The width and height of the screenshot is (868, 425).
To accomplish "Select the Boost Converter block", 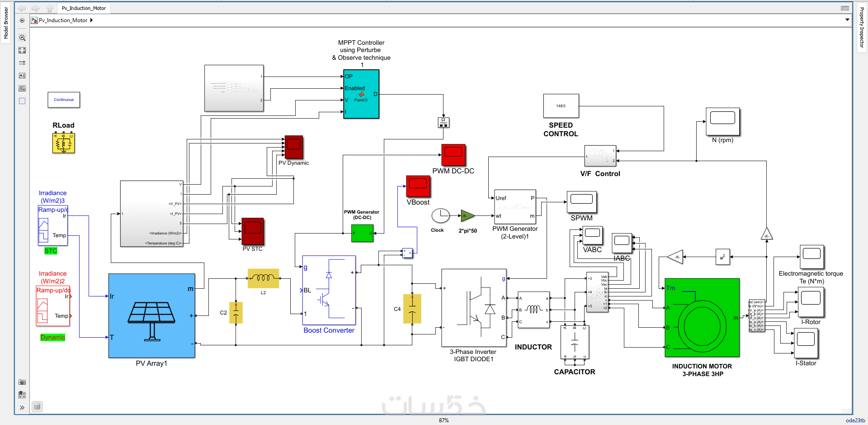I will 329,290.
